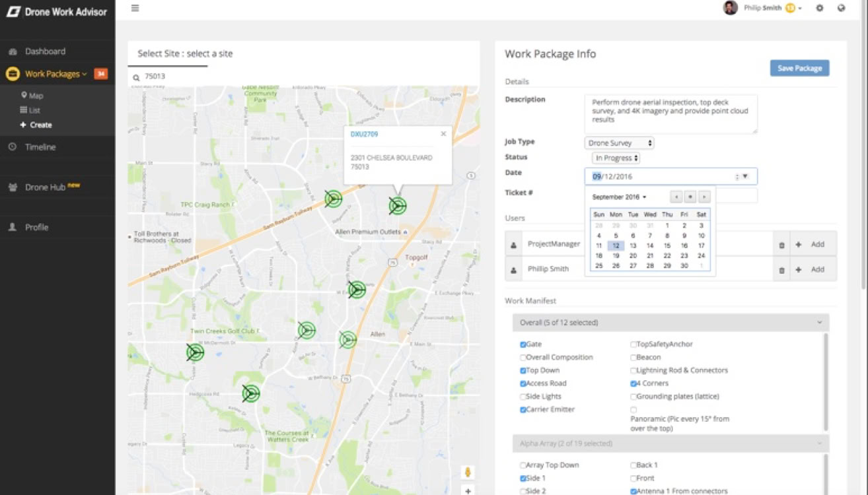Viewport: 868px width, 495px height.
Task: Click the trash icon for Phillip Smith
Action: 781,270
